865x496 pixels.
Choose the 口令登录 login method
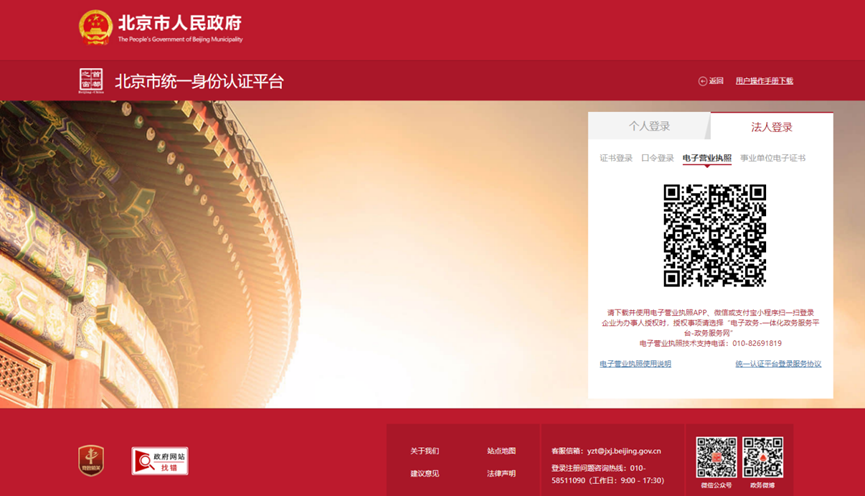pos(658,158)
